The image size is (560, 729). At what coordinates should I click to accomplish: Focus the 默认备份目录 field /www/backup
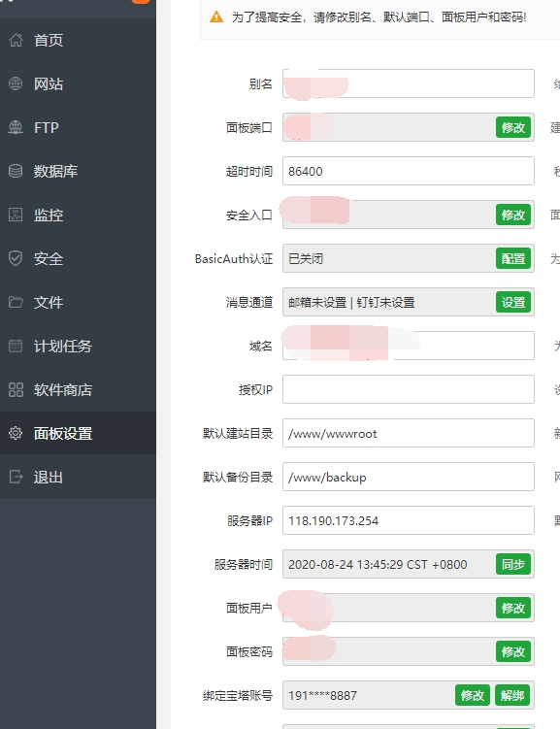[409, 477]
